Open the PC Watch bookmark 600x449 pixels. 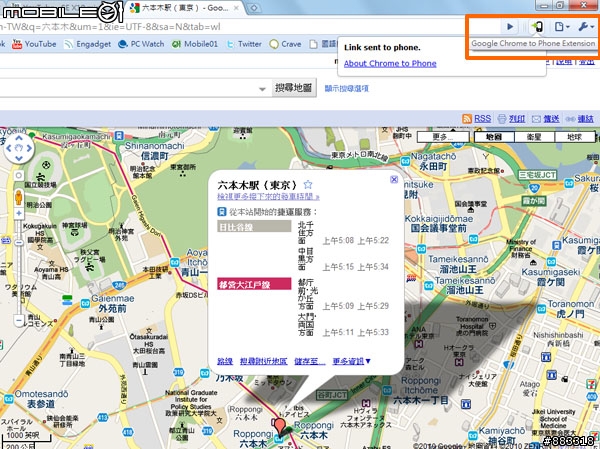click(x=141, y=44)
